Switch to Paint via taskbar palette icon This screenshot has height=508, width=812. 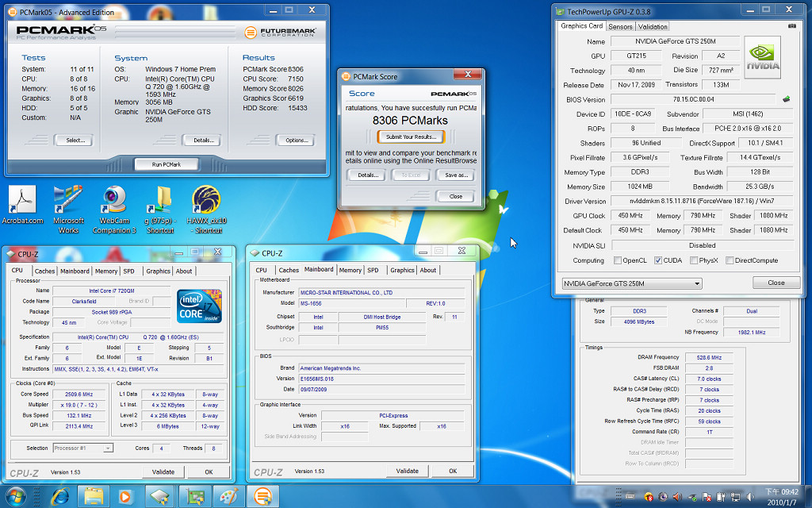pos(228,497)
